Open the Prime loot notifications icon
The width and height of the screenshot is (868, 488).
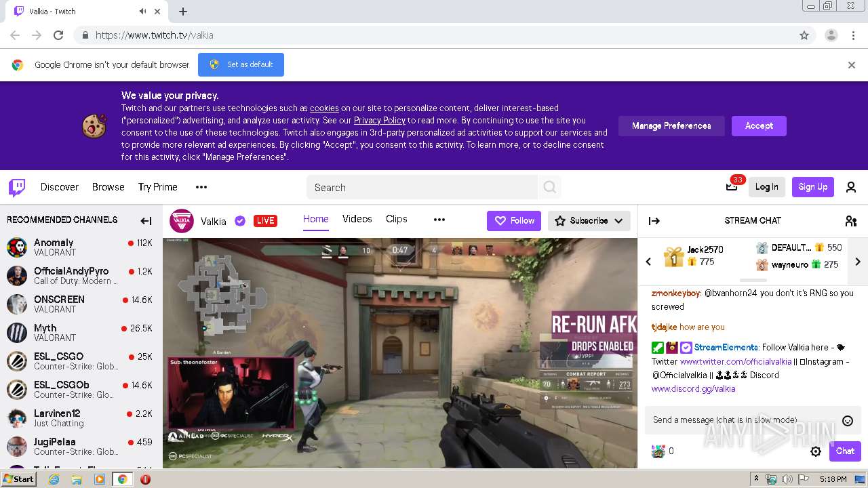pyautogui.click(x=732, y=186)
